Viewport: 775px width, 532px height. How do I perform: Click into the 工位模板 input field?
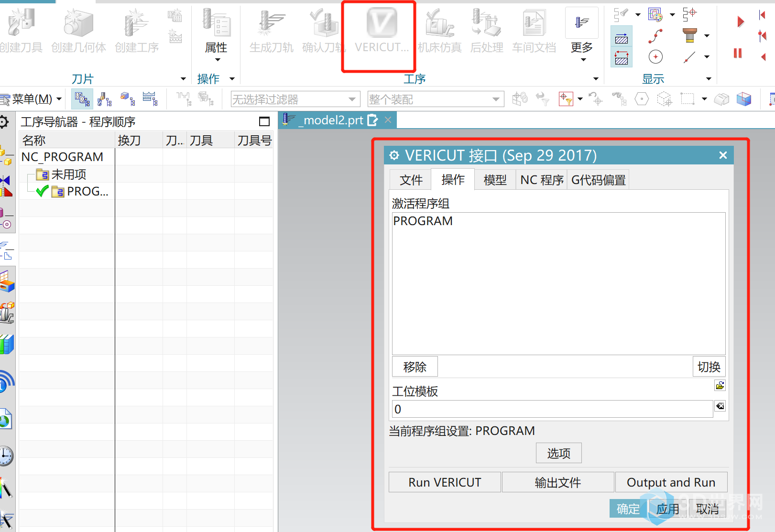pos(553,409)
